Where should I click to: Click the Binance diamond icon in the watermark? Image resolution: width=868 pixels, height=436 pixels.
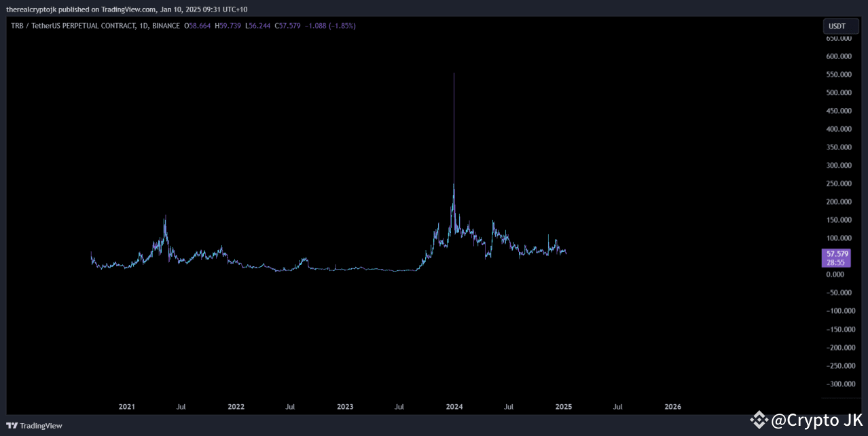coord(758,420)
